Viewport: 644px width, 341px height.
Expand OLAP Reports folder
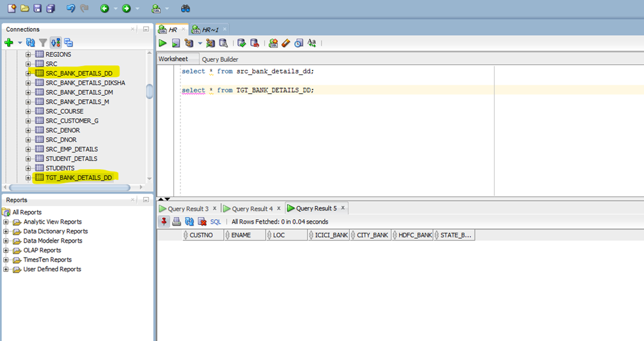coord(6,250)
